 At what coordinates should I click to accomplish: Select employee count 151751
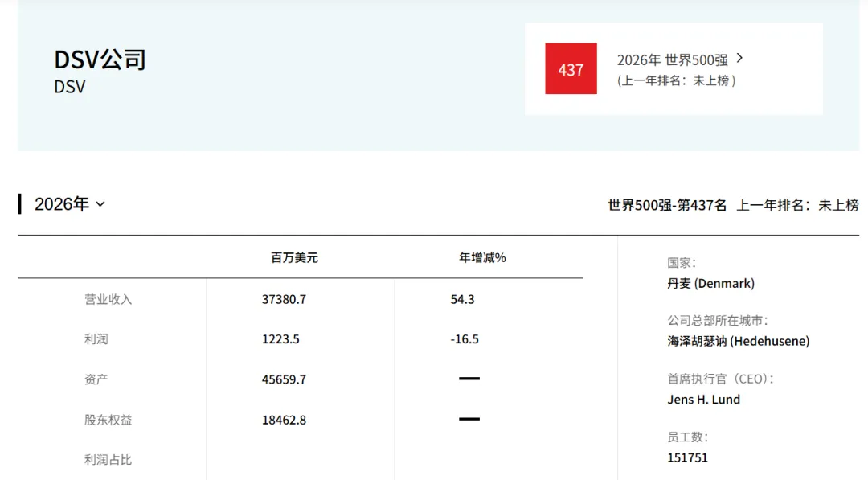click(687, 457)
